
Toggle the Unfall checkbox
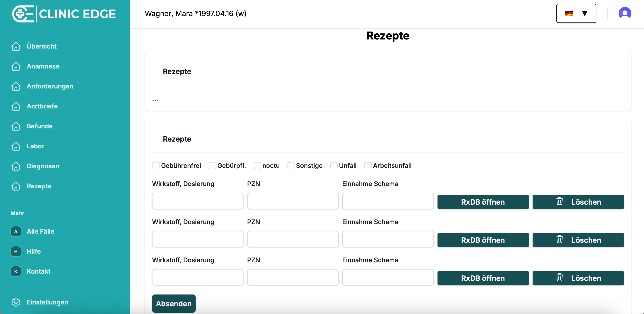[x=334, y=165]
